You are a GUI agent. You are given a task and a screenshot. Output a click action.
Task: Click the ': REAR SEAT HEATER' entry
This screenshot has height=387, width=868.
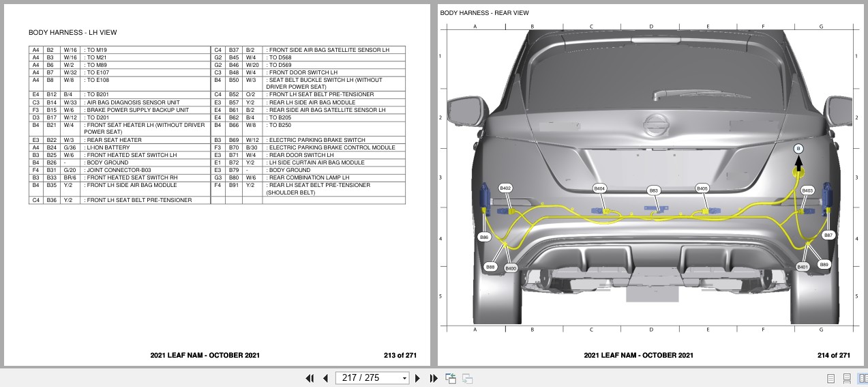[x=113, y=140]
